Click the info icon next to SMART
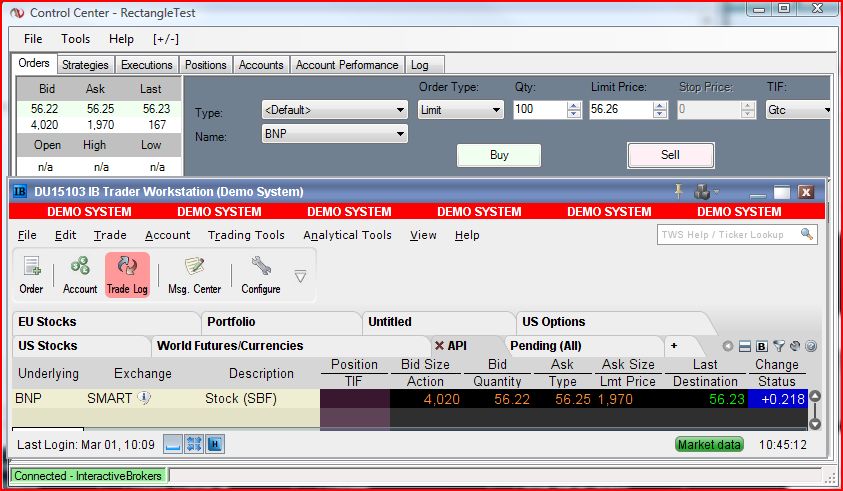 tap(144, 398)
